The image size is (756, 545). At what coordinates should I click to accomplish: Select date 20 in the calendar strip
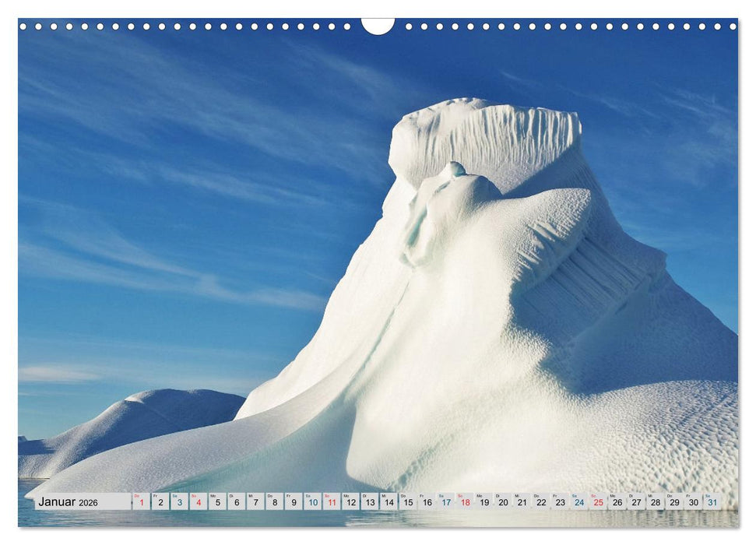(504, 503)
